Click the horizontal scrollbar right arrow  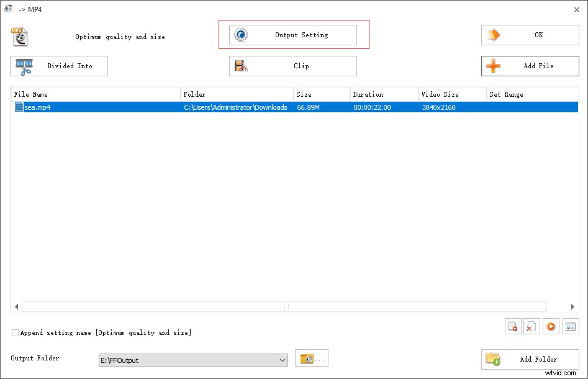(572, 306)
